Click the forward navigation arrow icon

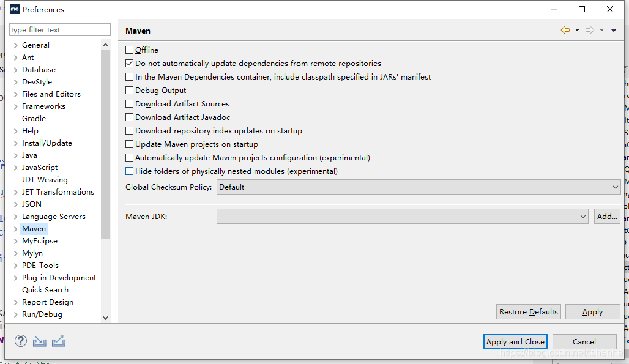(x=590, y=30)
